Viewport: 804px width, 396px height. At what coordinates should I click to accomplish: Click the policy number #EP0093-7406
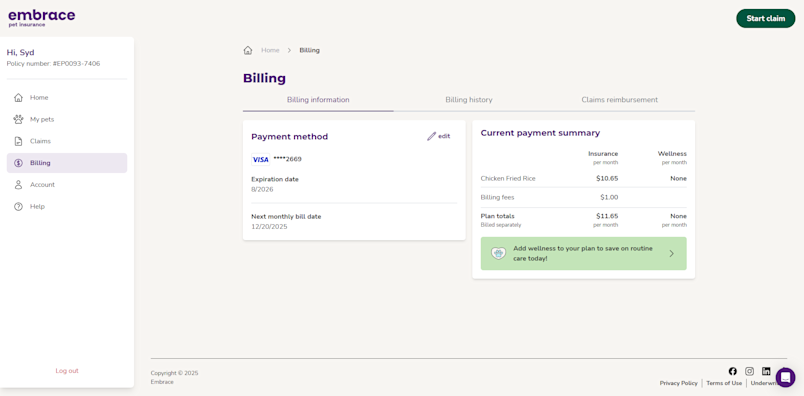pos(76,64)
